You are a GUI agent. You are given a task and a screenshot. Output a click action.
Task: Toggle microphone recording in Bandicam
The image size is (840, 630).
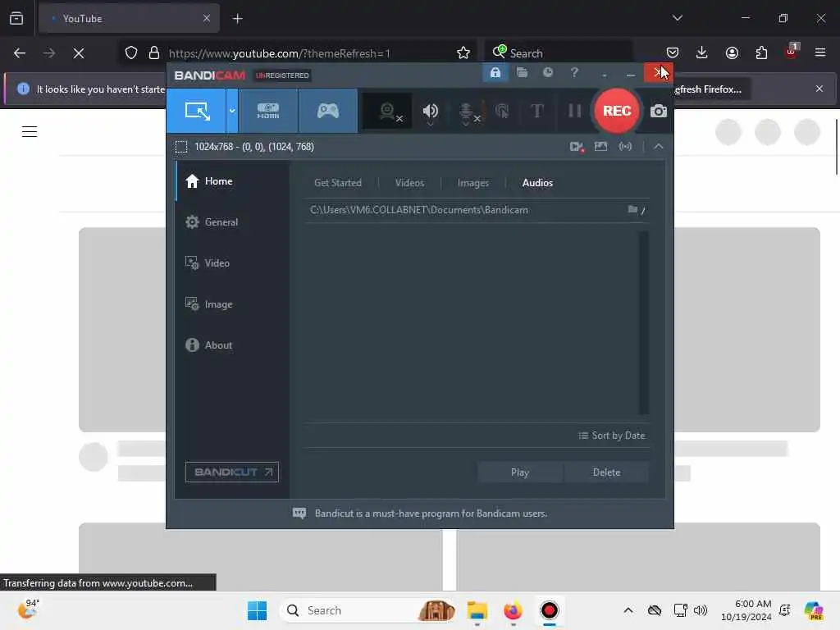(x=467, y=112)
